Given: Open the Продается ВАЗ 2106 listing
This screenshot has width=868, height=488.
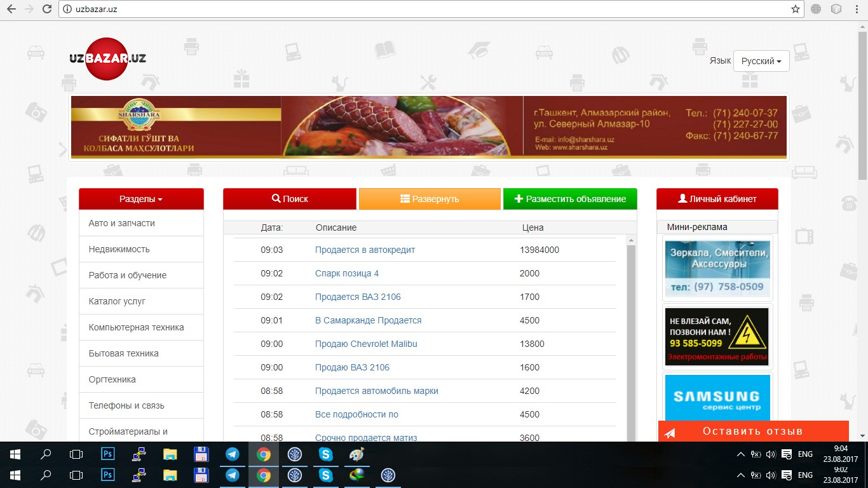Looking at the screenshot, I should pyautogui.click(x=358, y=297).
